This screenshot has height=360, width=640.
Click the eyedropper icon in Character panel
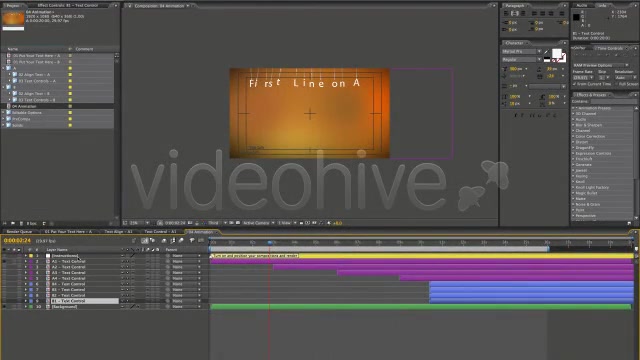tap(546, 52)
